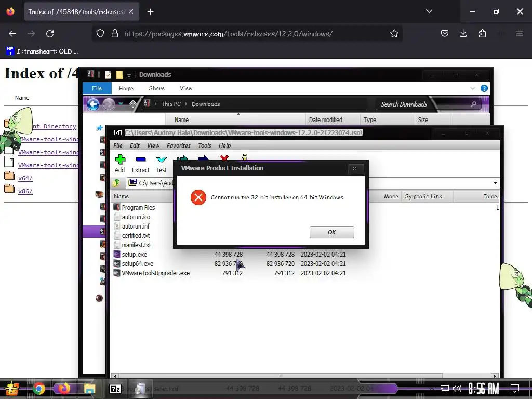Open the 7-Zip Help menu
Screen dimensions: 532x399
click(x=224, y=145)
